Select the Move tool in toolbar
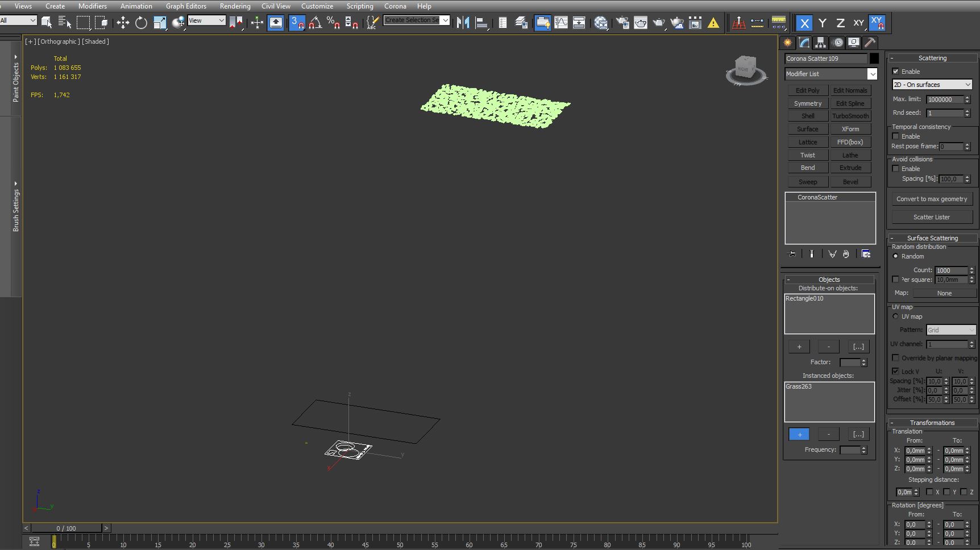 point(123,23)
